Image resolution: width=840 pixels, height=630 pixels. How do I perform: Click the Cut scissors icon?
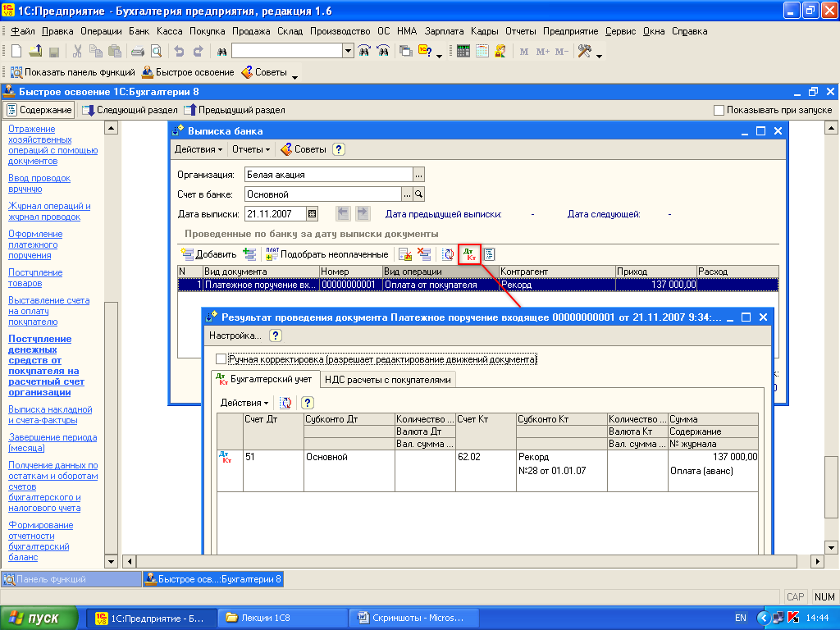(77, 52)
